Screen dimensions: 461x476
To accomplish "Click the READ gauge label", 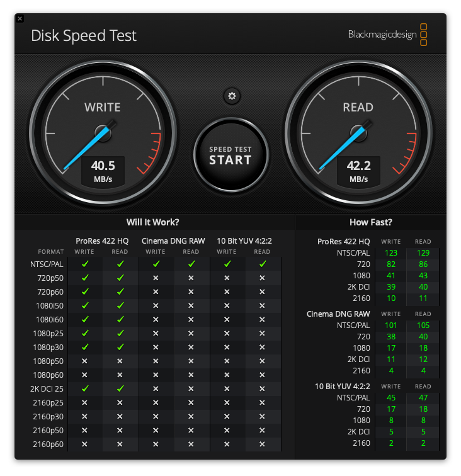I will click(x=358, y=108).
